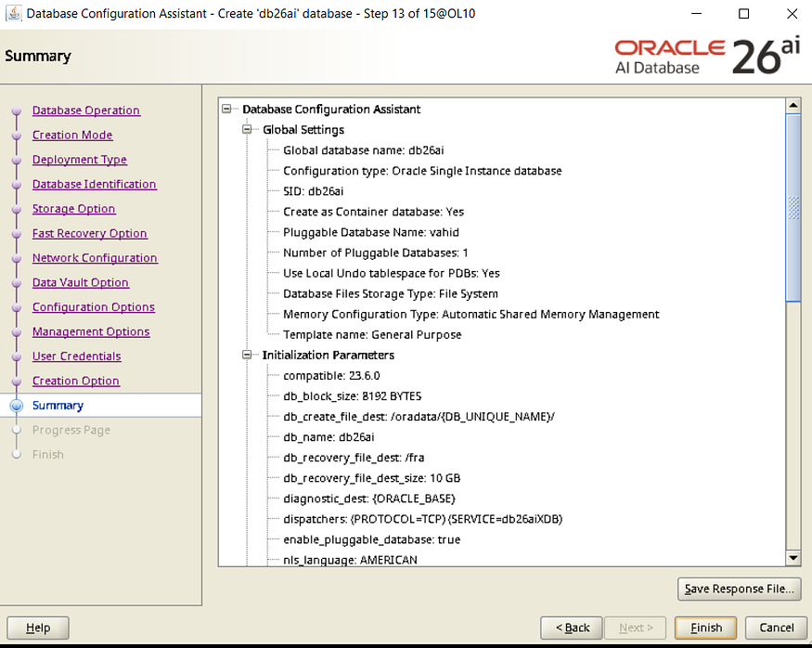This screenshot has width=812, height=648.
Task: Open the Deployment Type step
Action: [79, 160]
